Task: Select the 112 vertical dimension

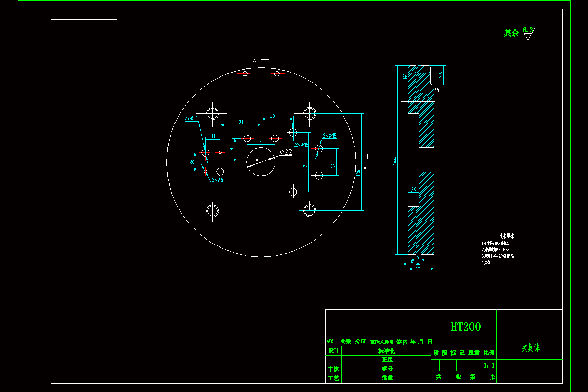Action: tap(305, 168)
